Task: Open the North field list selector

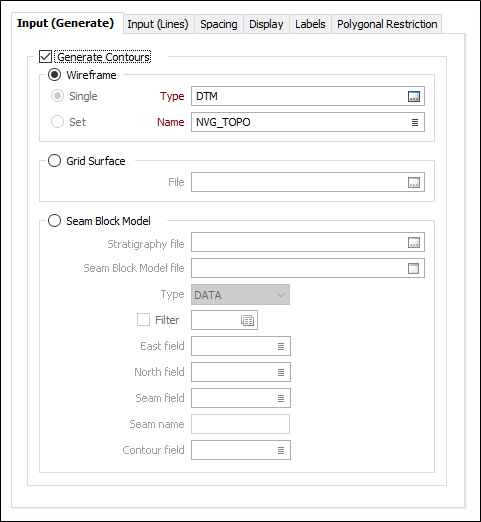Action: (281, 372)
